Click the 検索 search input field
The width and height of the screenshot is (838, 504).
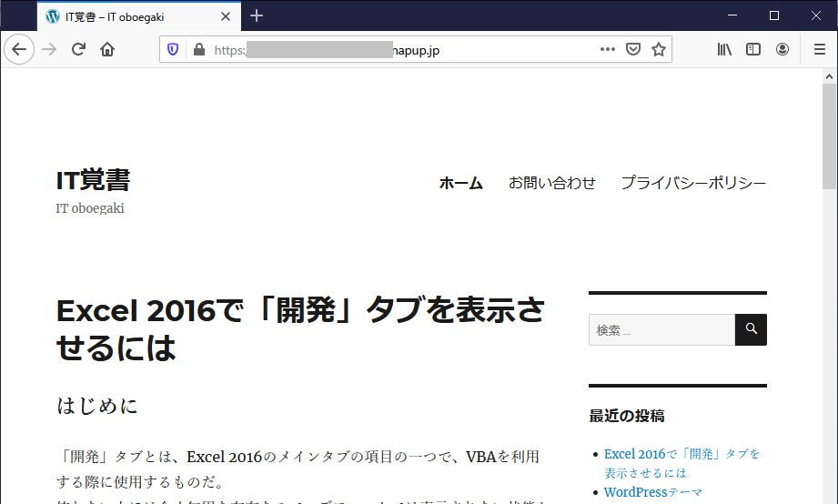tap(661, 330)
